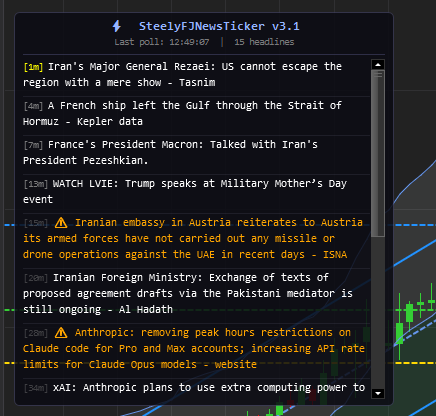Click the [4m] timestamp tag

point(33,106)
